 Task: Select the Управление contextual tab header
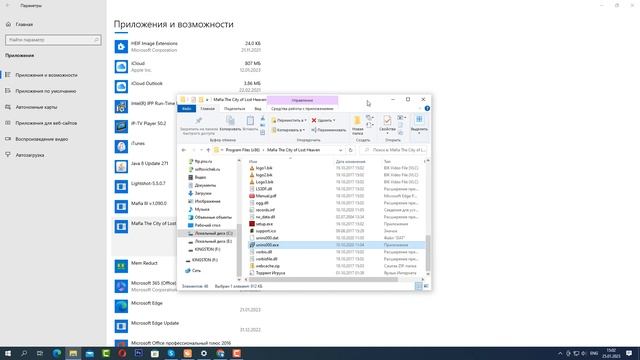tap(302, 100)
